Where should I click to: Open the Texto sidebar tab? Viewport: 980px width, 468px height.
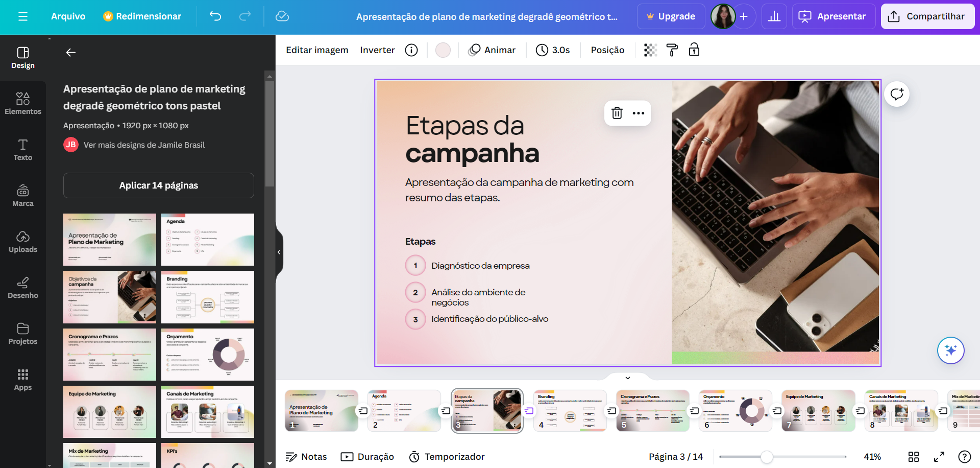pos(23,150)
